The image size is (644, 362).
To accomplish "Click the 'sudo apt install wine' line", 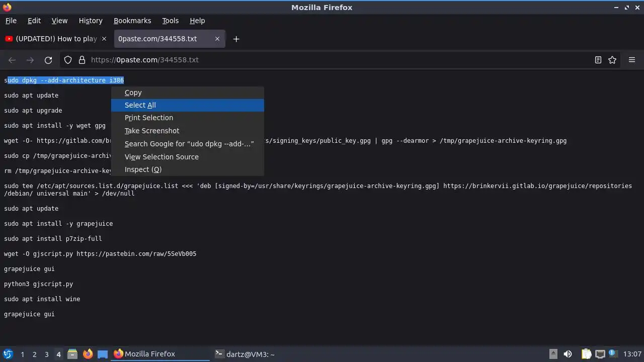I will [42, 299].
